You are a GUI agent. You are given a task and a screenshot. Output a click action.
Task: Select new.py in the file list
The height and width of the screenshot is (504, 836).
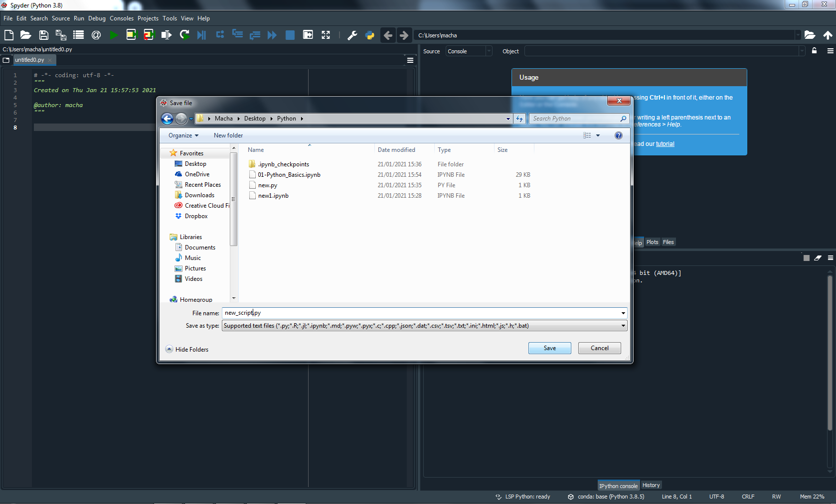(x=268, y=185)
